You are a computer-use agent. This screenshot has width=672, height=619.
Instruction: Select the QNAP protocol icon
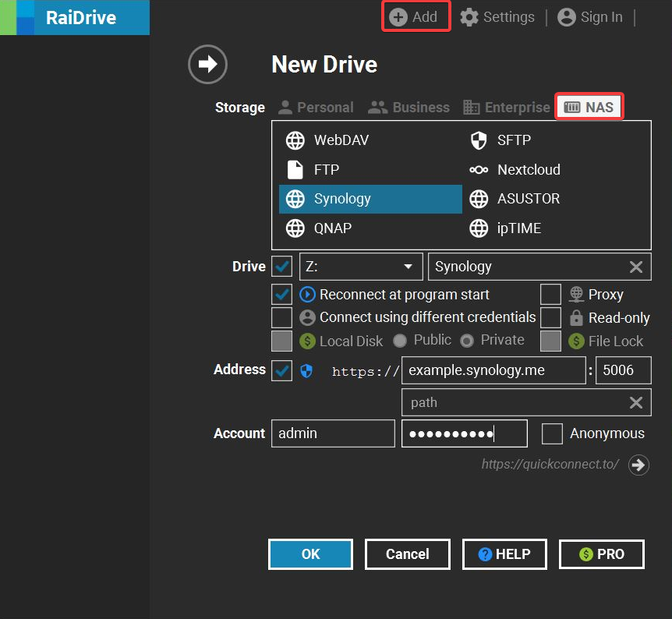(295, 228)
